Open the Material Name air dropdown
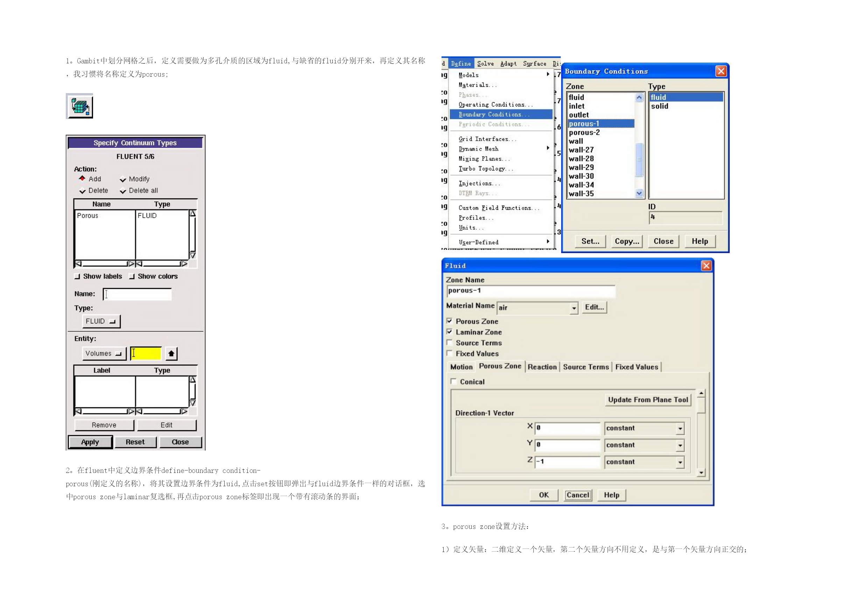The width and height of the screenshot is (868, 614). (538, 308)
